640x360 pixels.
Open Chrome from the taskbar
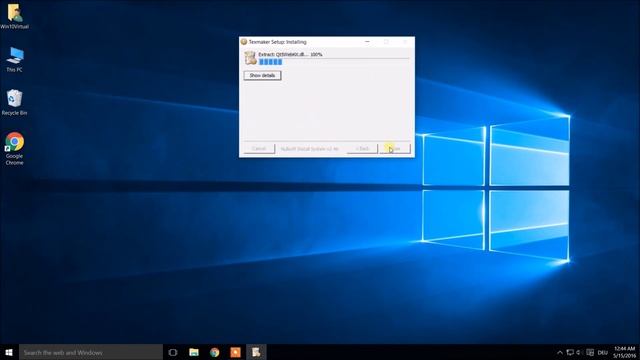[x=215, y=352]
